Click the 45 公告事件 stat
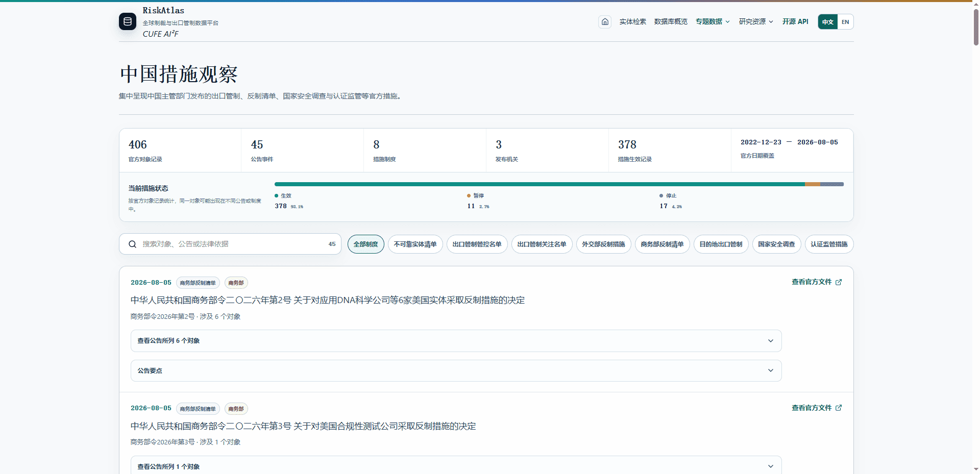The height and width of the screenshot is (474, 980). pyautogui.click(x=303, y=151)
